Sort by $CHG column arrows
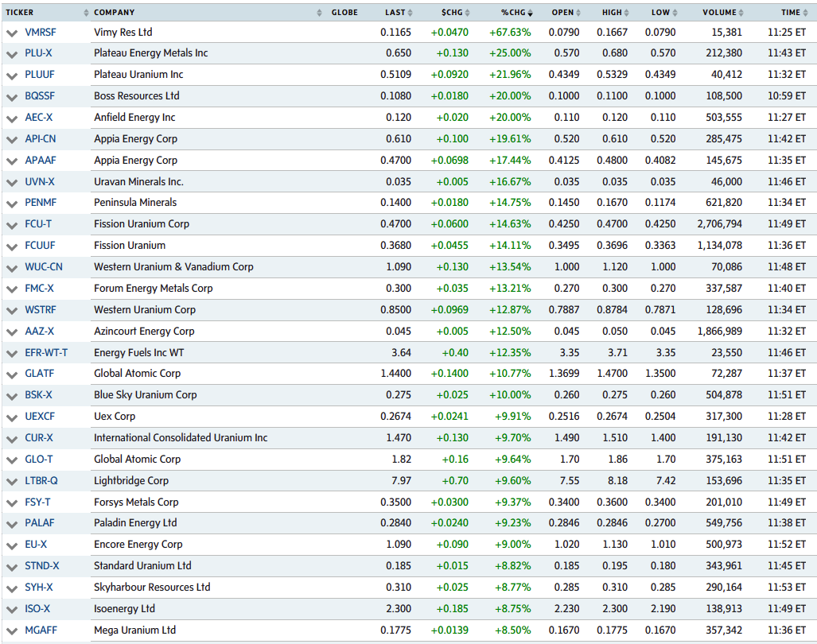The image size is (817, 644). (468, 13)
